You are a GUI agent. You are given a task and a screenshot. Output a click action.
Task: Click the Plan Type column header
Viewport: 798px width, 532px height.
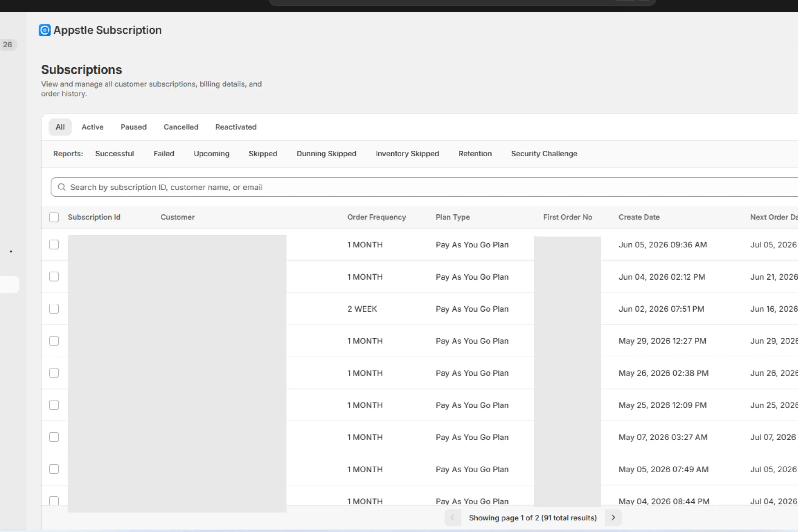pos(453,217)
